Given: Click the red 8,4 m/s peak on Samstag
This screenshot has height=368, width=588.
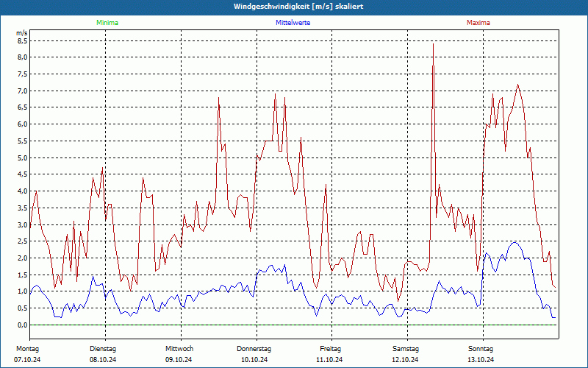Looking at the screenshot, I should click(433, 44).
